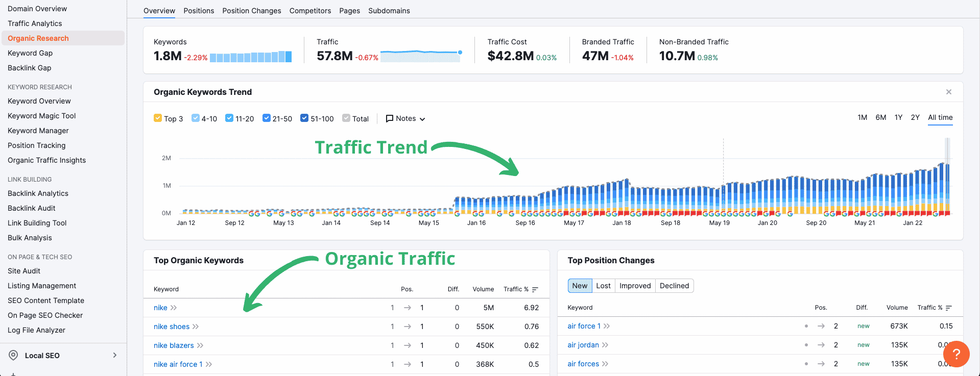The width and height of the screenshot is (980, 376).
Task: Click the Traffic Cost $42.8M value
Action: pos(511,56)
